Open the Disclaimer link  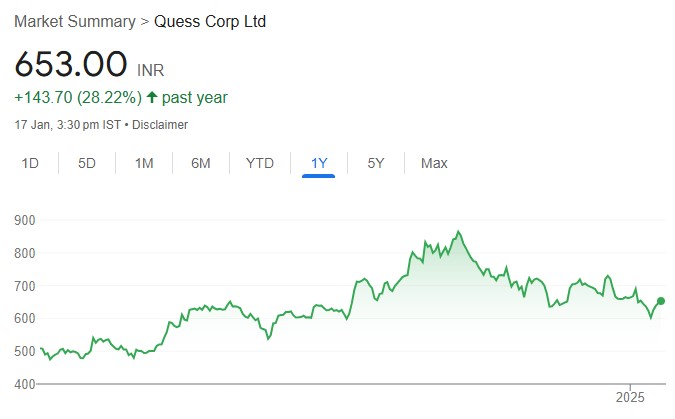tap(161, 125)
